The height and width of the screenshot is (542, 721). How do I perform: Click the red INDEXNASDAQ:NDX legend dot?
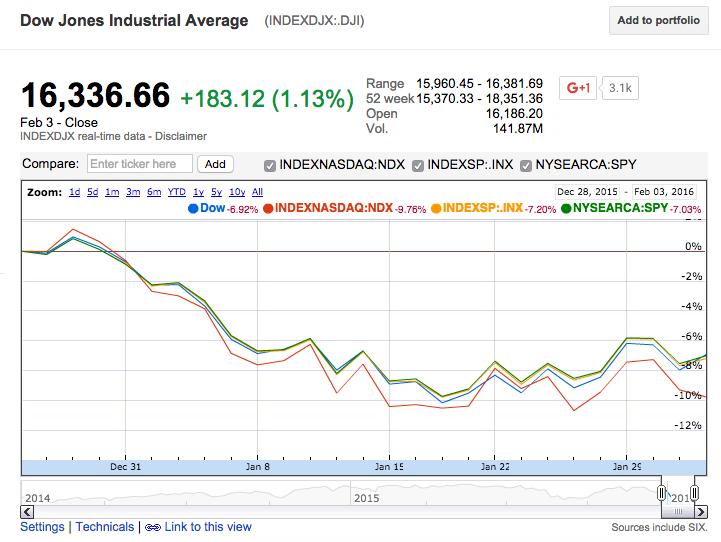coord(268,209)
